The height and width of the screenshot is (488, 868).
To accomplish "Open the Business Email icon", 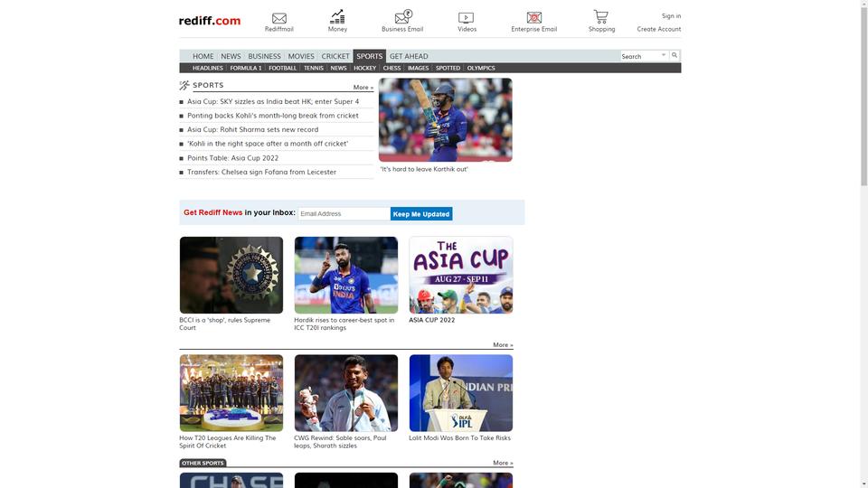I will tap(403, 16).
